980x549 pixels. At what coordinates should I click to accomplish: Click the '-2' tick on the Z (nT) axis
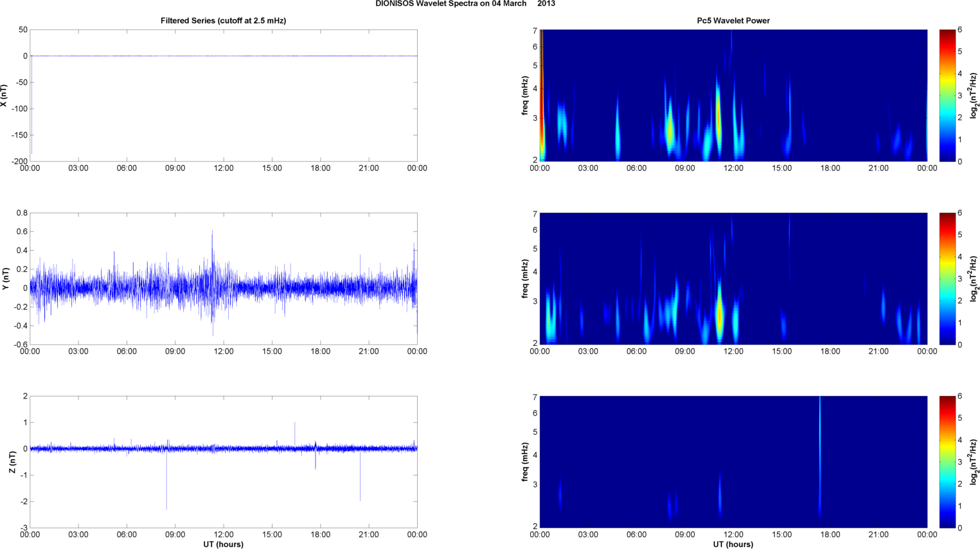click(x=24, y=501)
